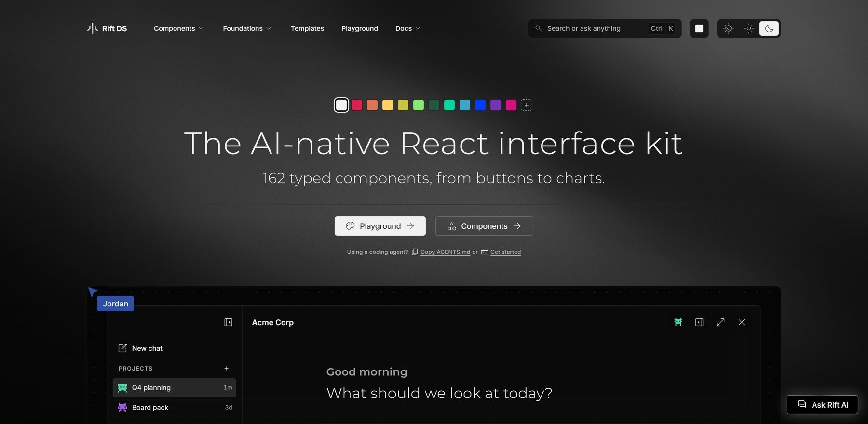Close the Acme Corp chat panel
Viewport: 868px width, 424px height.
point(742,322)
